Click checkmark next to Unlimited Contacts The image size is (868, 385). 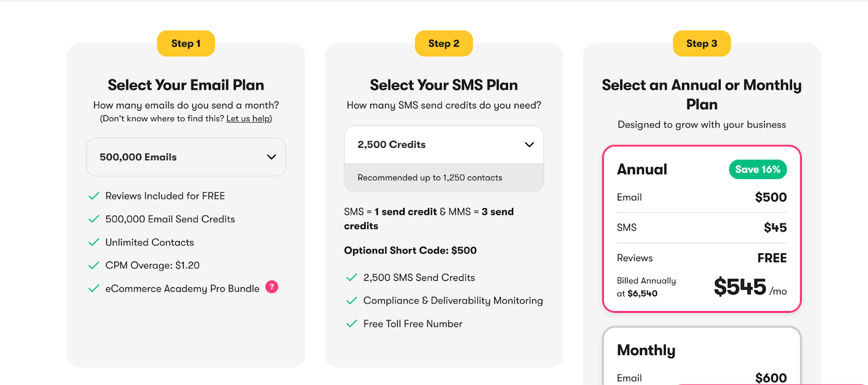94,242
